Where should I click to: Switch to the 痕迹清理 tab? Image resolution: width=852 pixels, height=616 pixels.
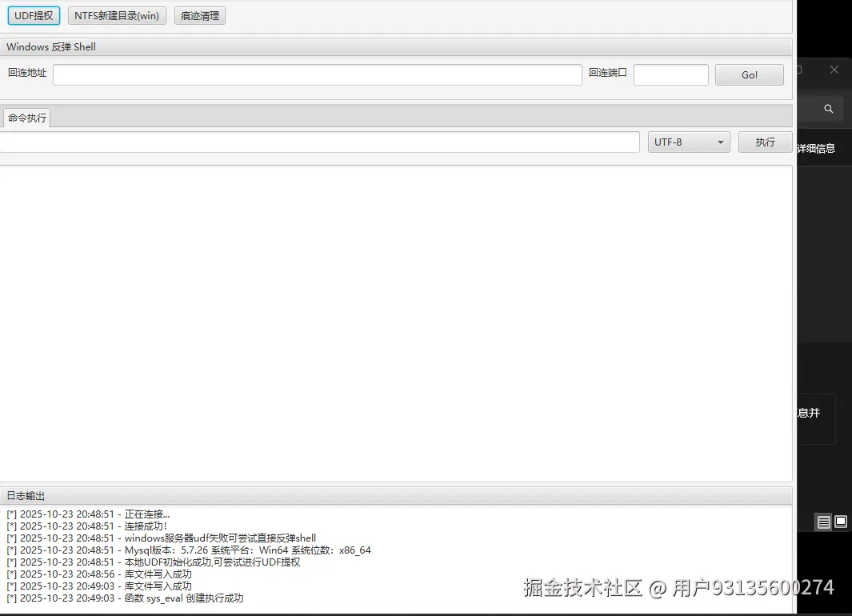(199, 14)
